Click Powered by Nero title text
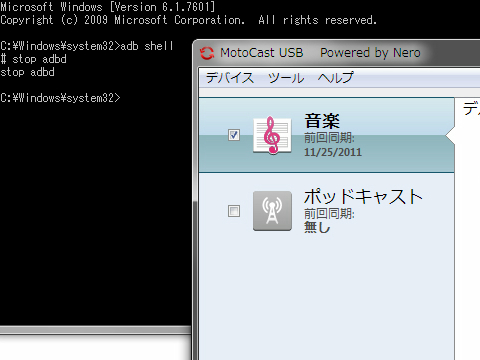 pos(370,53)
